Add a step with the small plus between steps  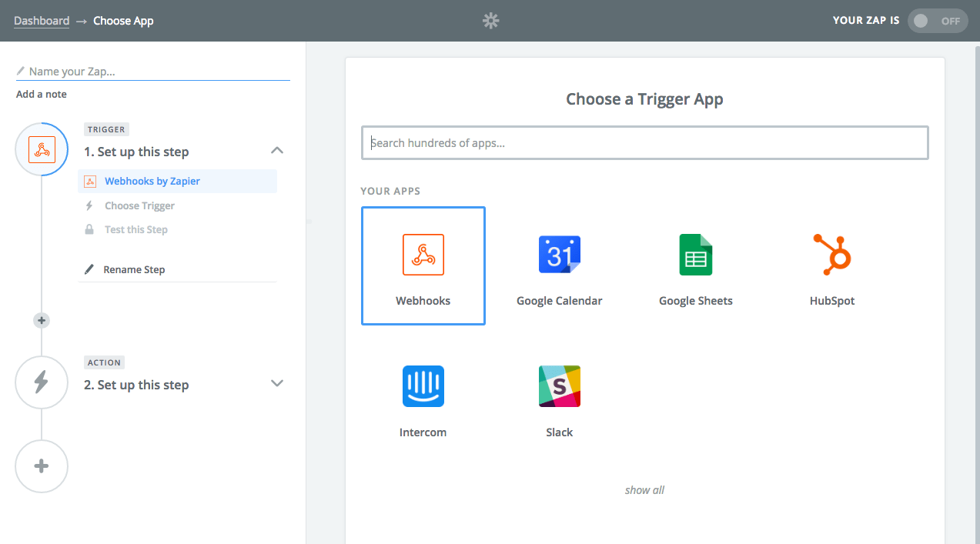click(x=42, y=320)
